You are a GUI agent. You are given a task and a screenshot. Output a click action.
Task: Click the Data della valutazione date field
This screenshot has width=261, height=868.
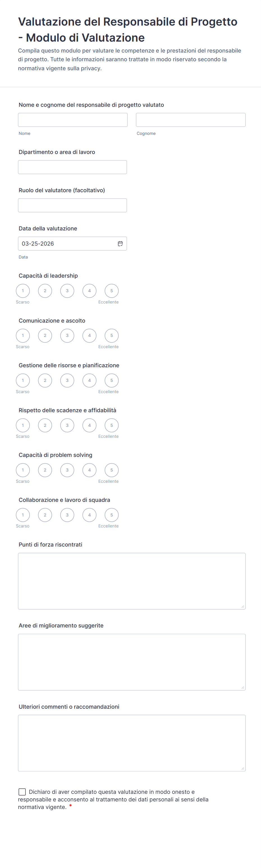pos(67,244)
